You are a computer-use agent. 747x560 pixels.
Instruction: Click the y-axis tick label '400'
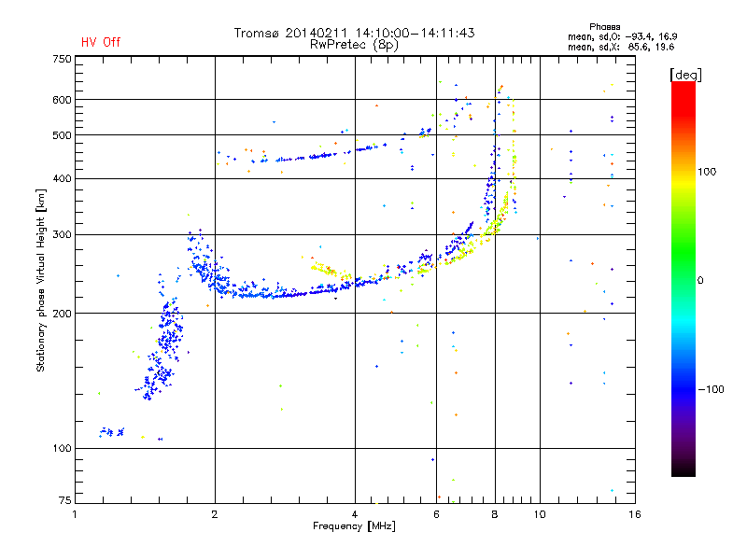pos(62,178)
